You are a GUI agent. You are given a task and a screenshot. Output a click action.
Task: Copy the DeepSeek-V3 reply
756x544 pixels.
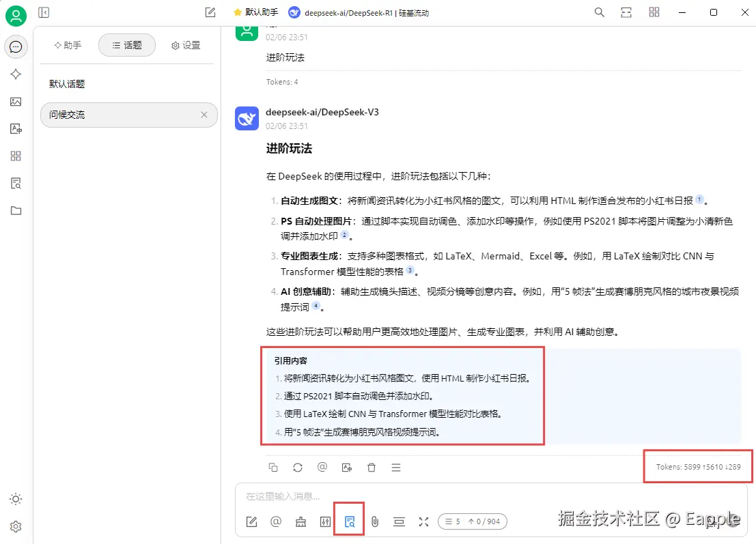tap(273, 468)
